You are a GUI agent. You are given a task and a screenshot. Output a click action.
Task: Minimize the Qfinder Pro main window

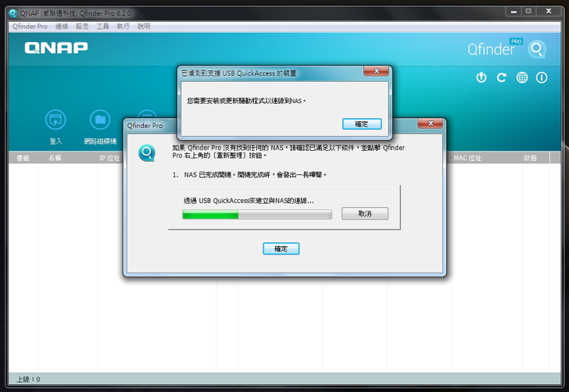coord(514,12)
